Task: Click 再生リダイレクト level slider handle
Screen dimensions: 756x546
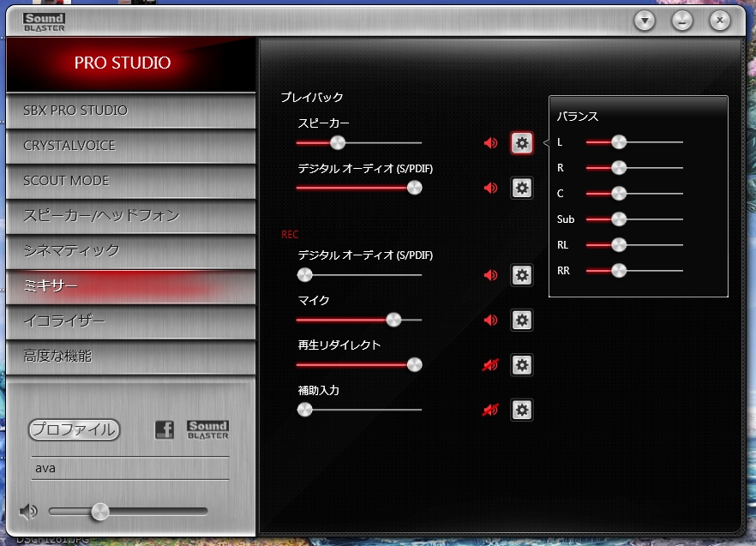Action: 414,364
